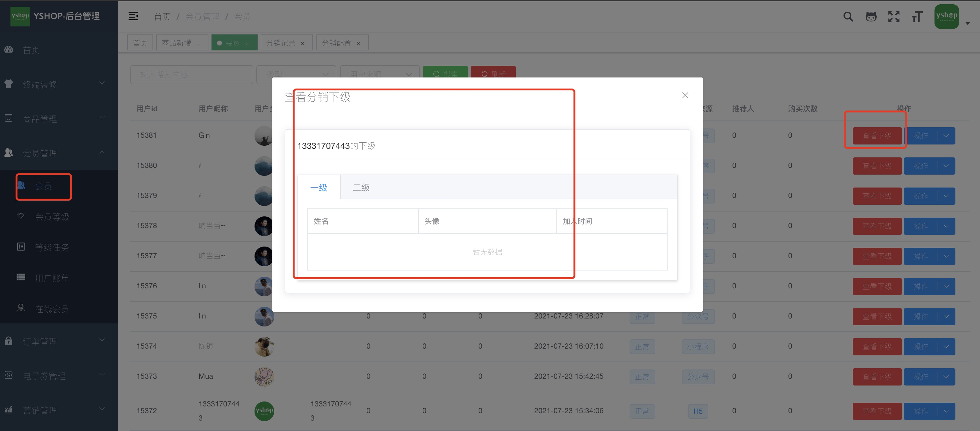Open the cat-face repository icon

[x=871, y=17]
